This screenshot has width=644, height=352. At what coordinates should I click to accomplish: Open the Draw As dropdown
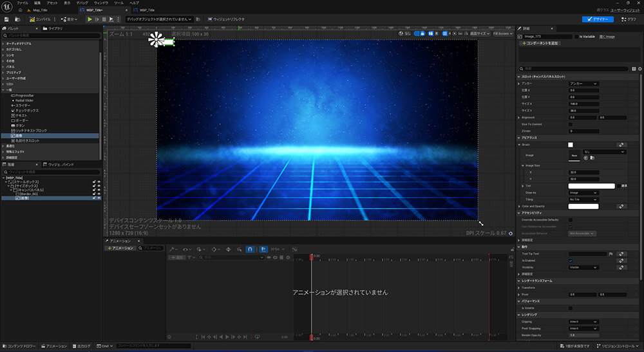click(x=583, y=192)
